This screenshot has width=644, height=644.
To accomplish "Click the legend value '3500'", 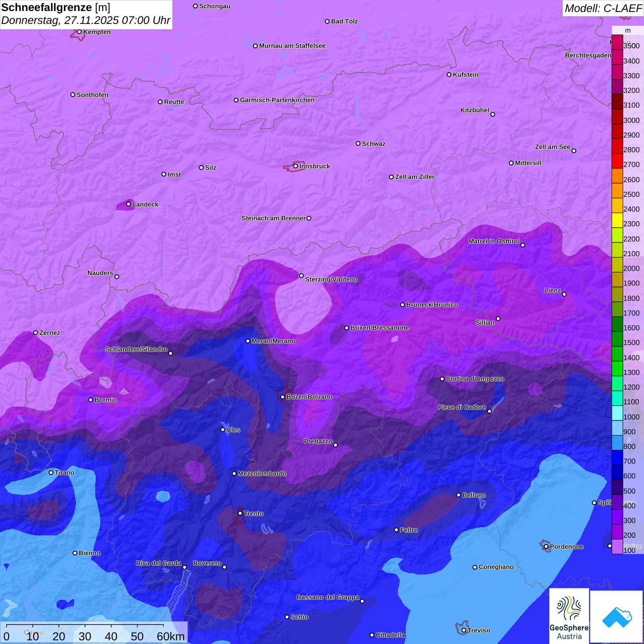I will click(x=632, y=46).
